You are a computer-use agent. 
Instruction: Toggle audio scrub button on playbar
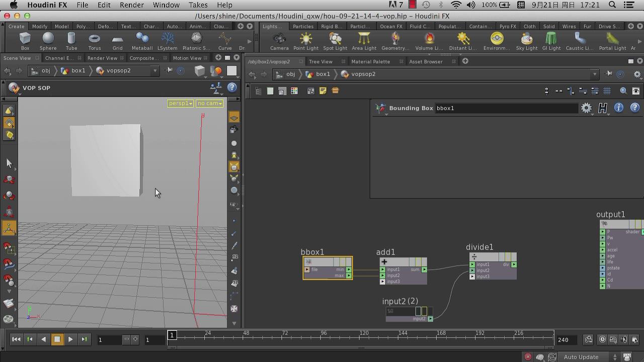[624, 339]
